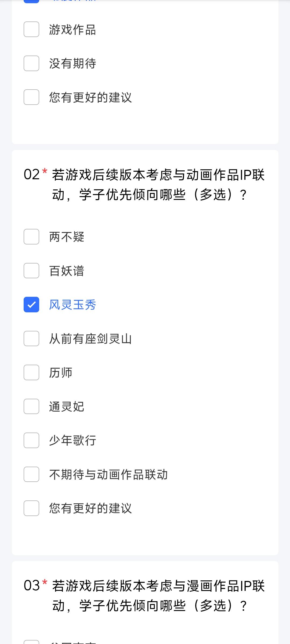Click the 游戏作品 label text

coord(73,30)
